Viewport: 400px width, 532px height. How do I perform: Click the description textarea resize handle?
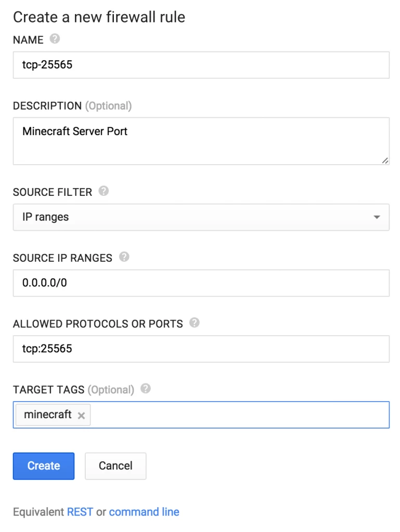tap(385, 161)
